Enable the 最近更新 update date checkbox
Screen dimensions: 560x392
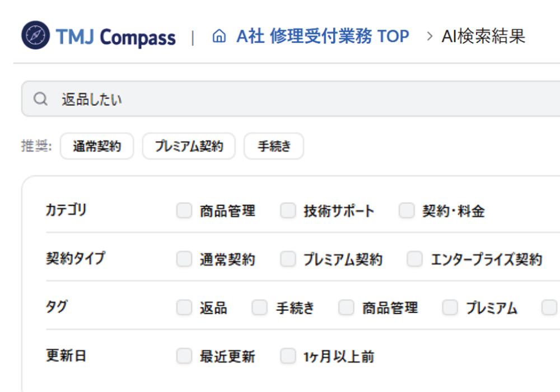[184, 356]
